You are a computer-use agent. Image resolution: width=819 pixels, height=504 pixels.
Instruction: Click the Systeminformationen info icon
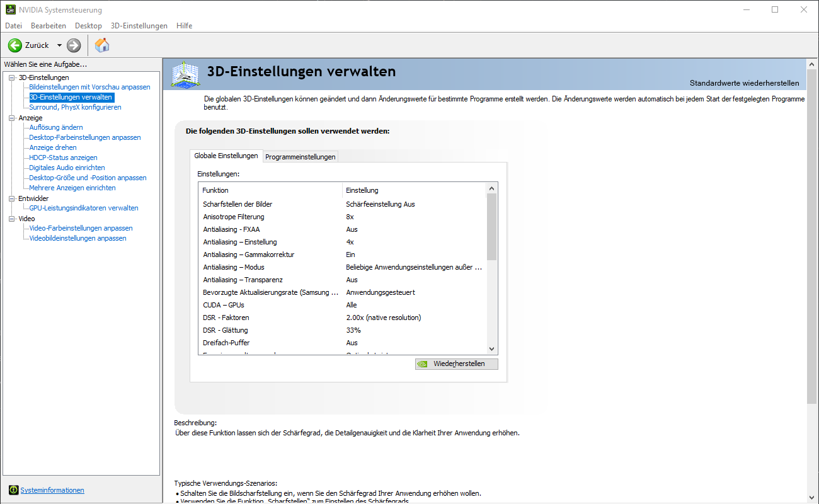(14, 490)
